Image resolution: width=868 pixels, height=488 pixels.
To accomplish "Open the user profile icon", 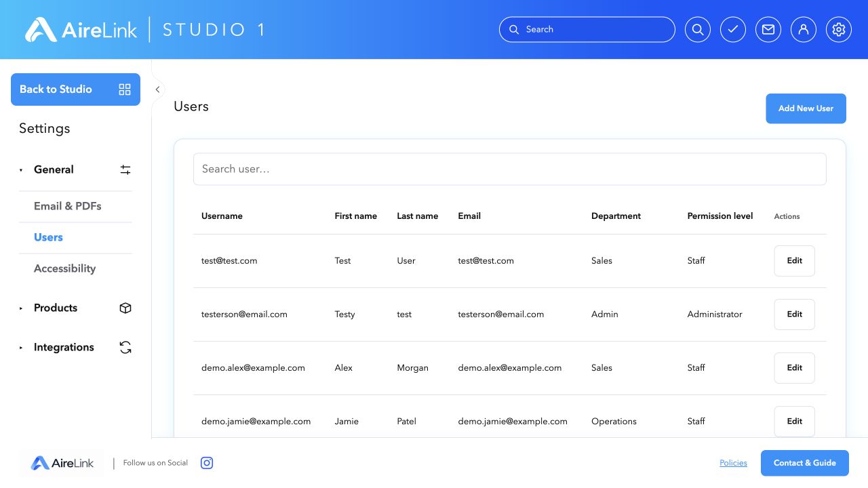I will [x=804, y=30].
